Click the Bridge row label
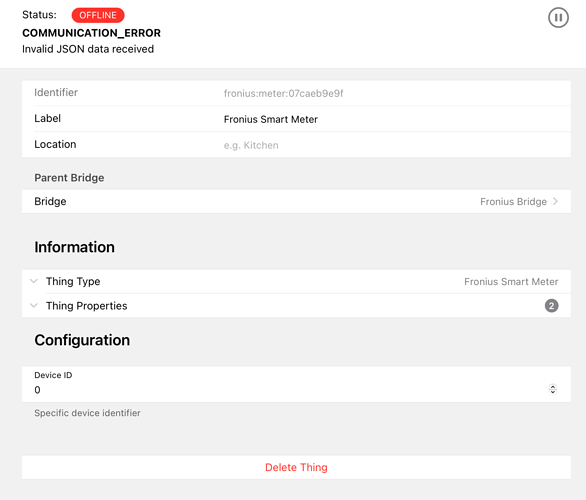Image resolution: width=586 pixels, height=500 pixels. (50, 201)
